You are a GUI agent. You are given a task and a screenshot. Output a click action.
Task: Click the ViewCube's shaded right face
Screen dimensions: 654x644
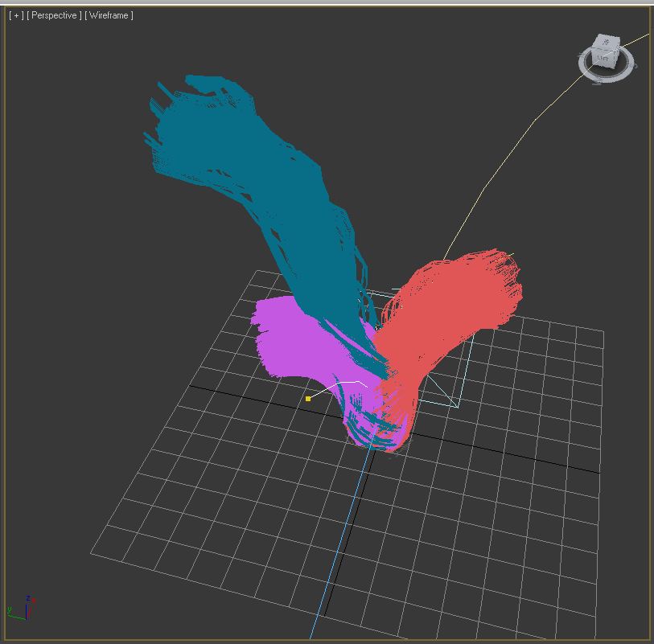pos(614,55)
